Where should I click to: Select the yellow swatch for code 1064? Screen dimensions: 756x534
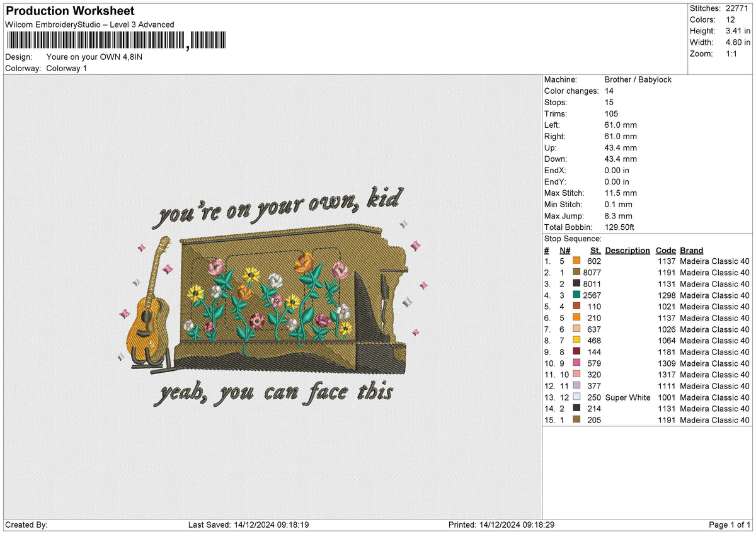pos(576,341)
